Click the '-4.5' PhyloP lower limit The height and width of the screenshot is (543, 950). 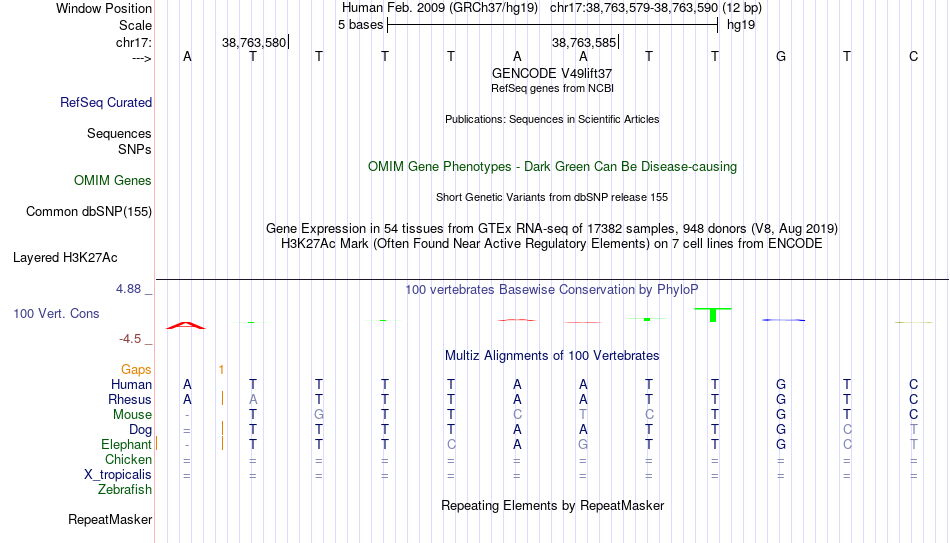(130, 339)
